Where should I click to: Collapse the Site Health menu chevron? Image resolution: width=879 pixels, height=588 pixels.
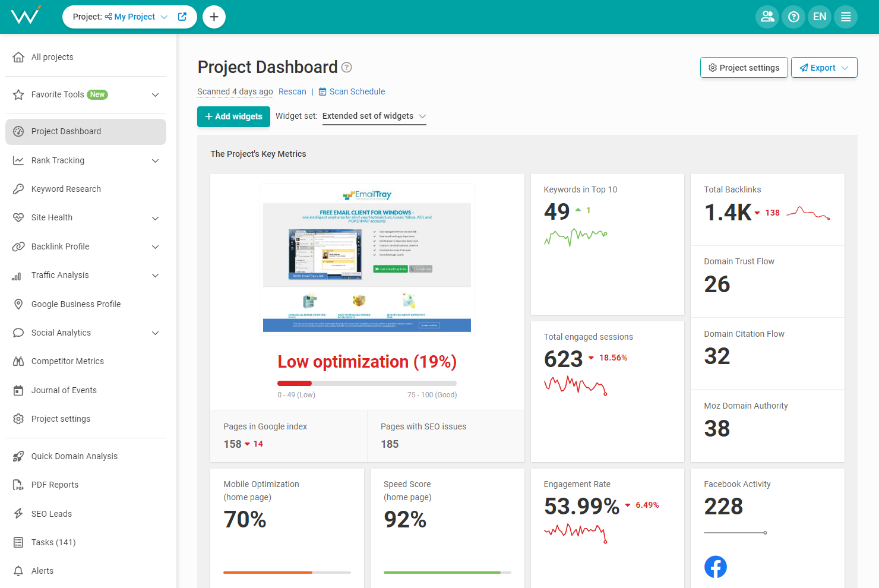click(x=155, y=217)
